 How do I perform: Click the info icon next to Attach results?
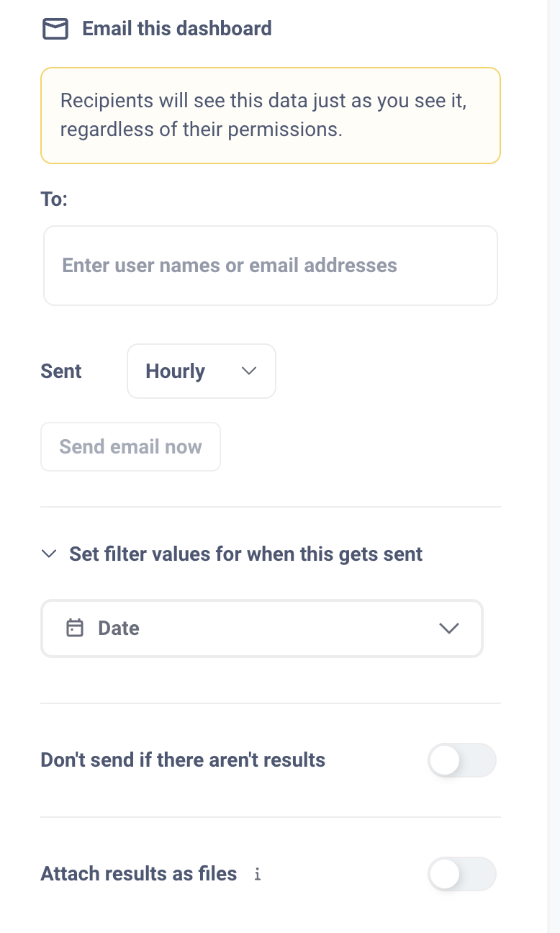[x=258, y=874]
